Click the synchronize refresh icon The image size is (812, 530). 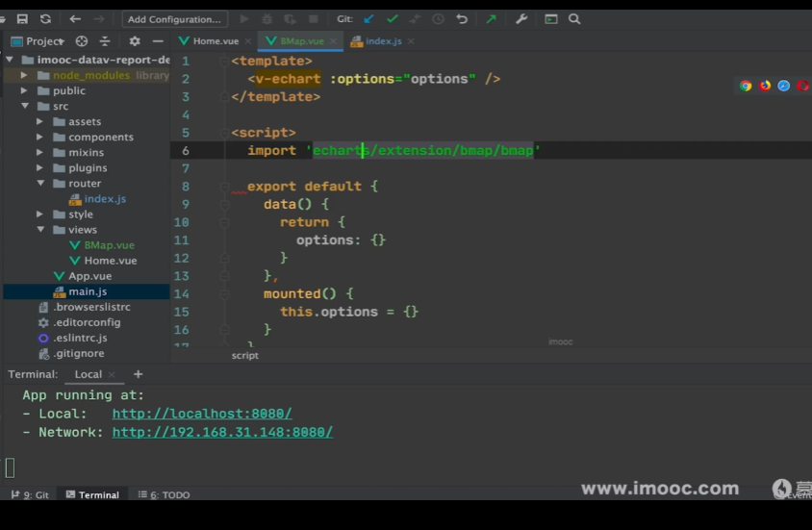point(45,19)
